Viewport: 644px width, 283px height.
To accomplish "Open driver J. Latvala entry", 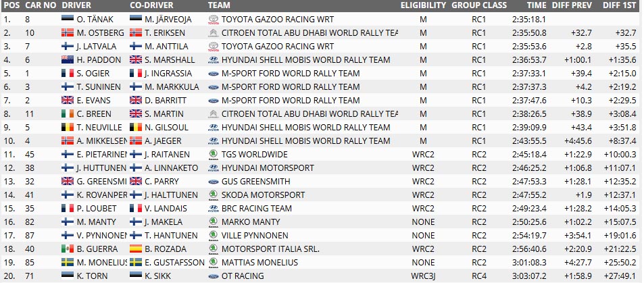I will (x=97, y=47).
